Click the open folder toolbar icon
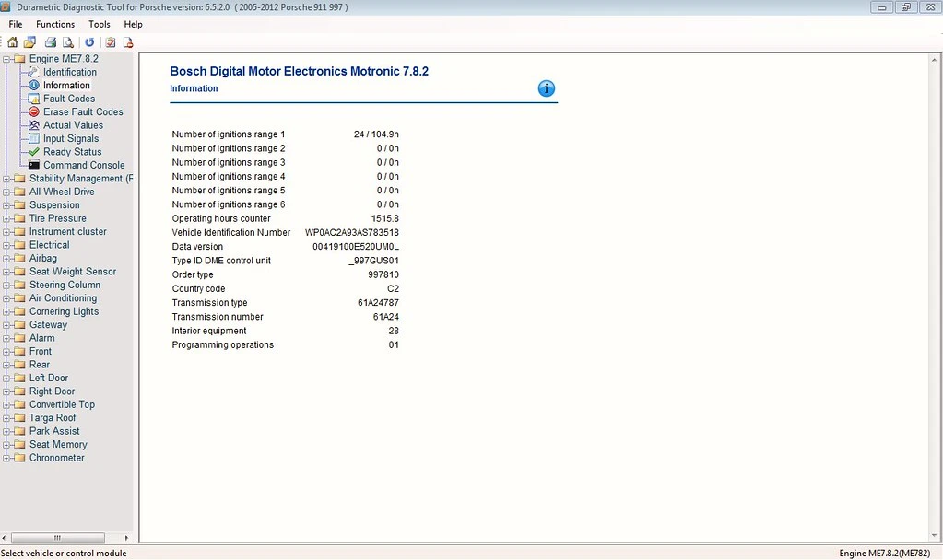The height and width of the screenshot is (560, 943). coord(29,42)
